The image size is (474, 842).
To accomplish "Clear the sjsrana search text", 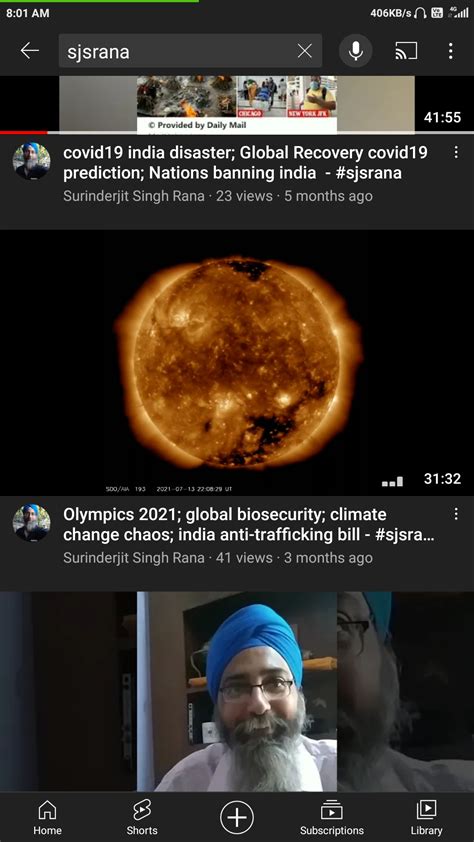I will (304, 51).
